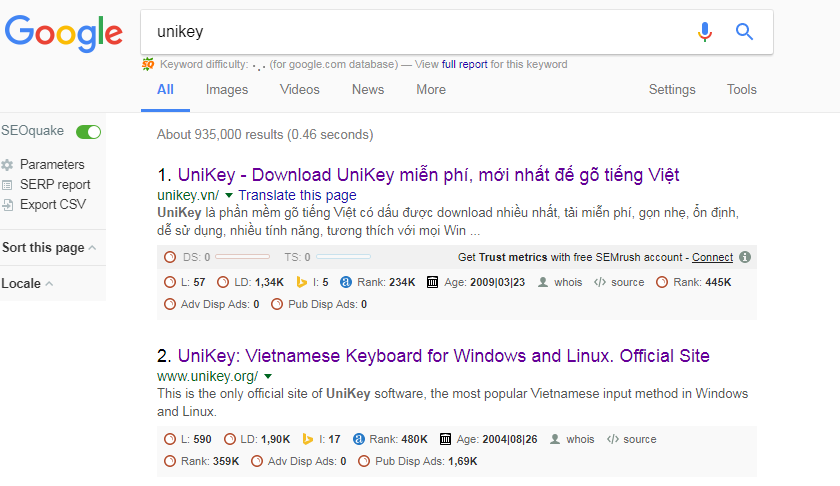Click the Export CSV link
Screen dimensions: 840x486
[52, 205]
